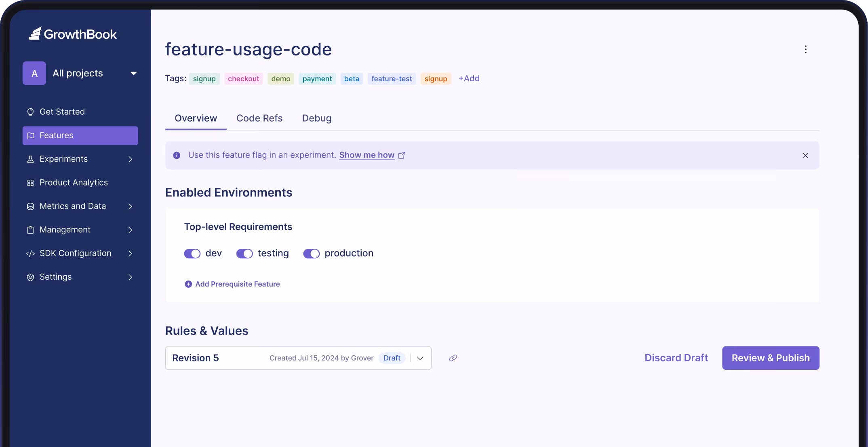
Task: Click the Management clipboard icon
Action: (30, 230)
